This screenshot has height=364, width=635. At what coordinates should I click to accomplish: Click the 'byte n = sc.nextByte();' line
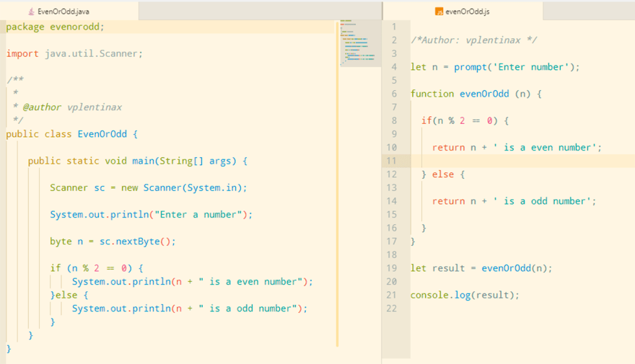click(x=113, y=241)
